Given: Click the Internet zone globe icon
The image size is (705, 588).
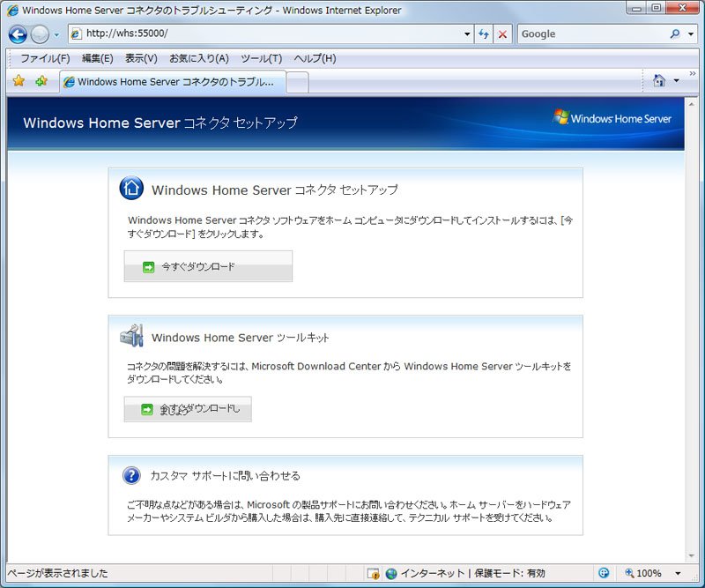Looking at the screenshot, I should (391, 573).
